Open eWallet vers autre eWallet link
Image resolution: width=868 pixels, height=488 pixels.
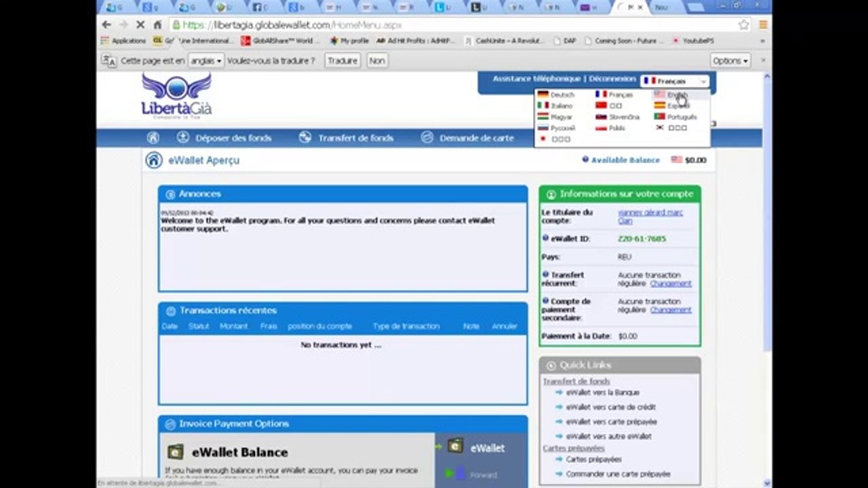[608, 436]
